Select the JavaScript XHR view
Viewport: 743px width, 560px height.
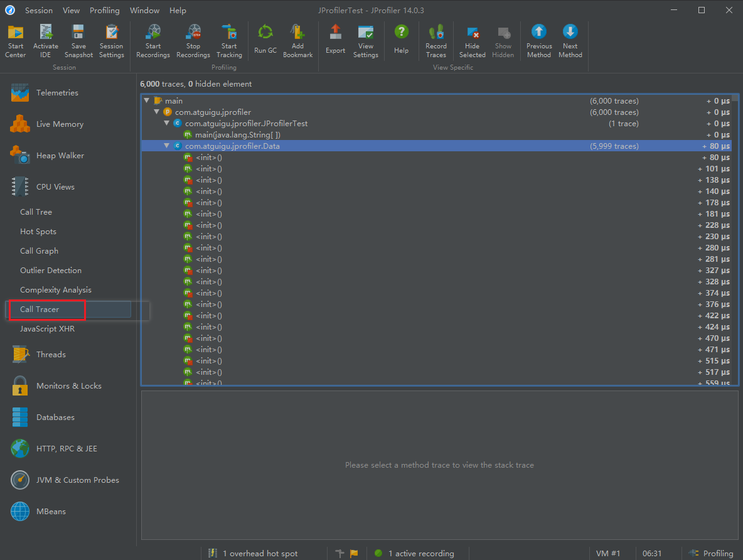pyautogui.click(x=48, y=328)
